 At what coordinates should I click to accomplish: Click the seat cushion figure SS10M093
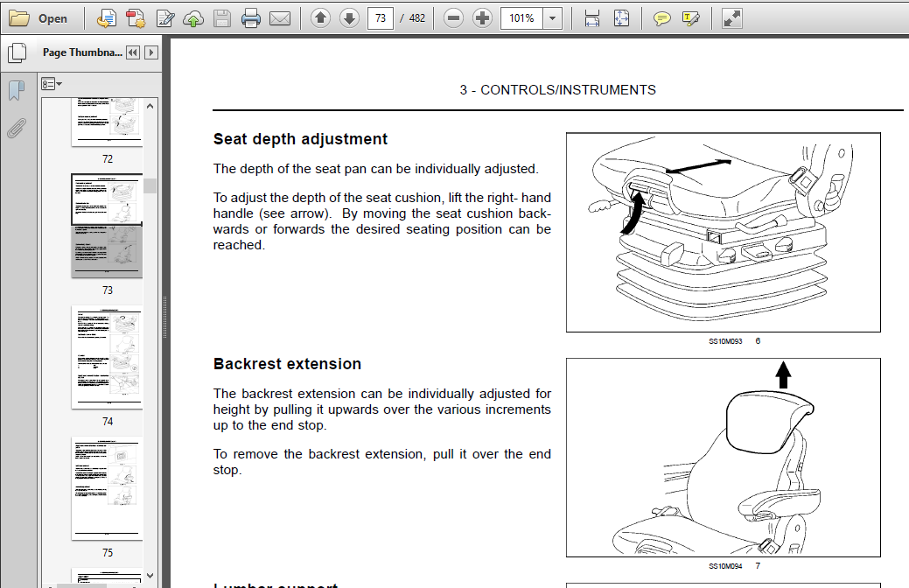[723, 232]
